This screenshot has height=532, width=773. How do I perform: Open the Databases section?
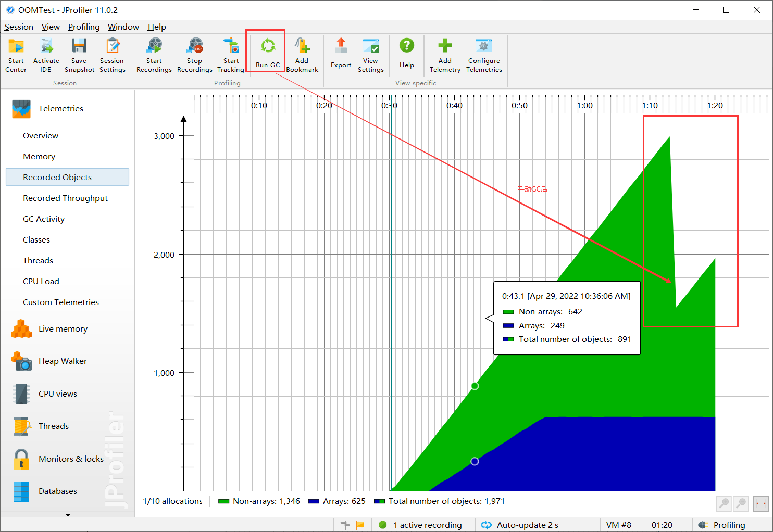pos(44,491)
